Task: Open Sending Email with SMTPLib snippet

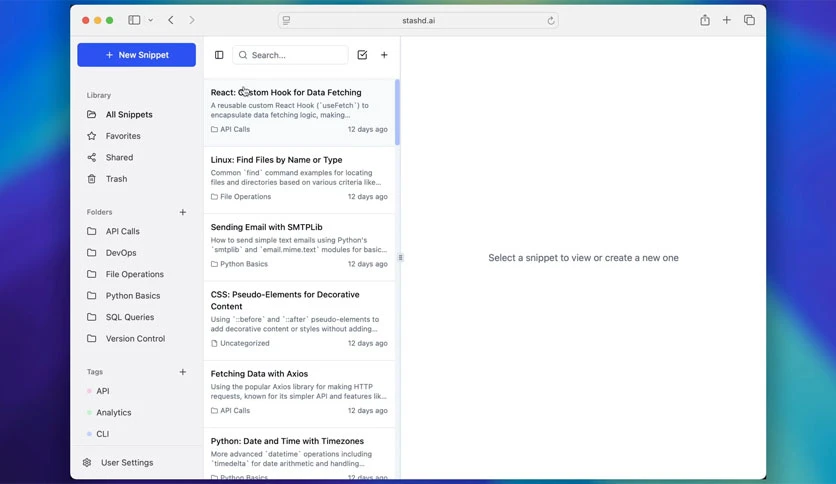Action: point(299,247)
